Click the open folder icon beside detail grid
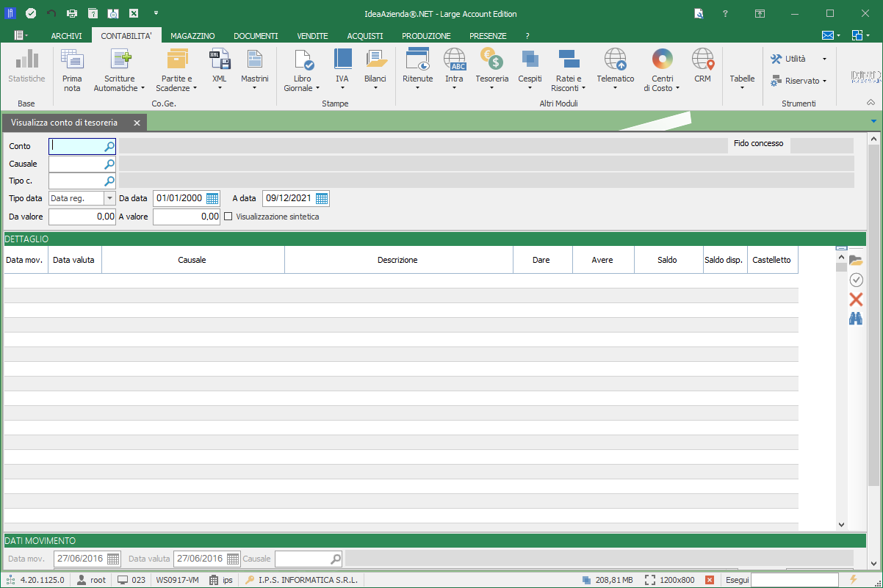The image size is (883, 588). tap(856, 261)
